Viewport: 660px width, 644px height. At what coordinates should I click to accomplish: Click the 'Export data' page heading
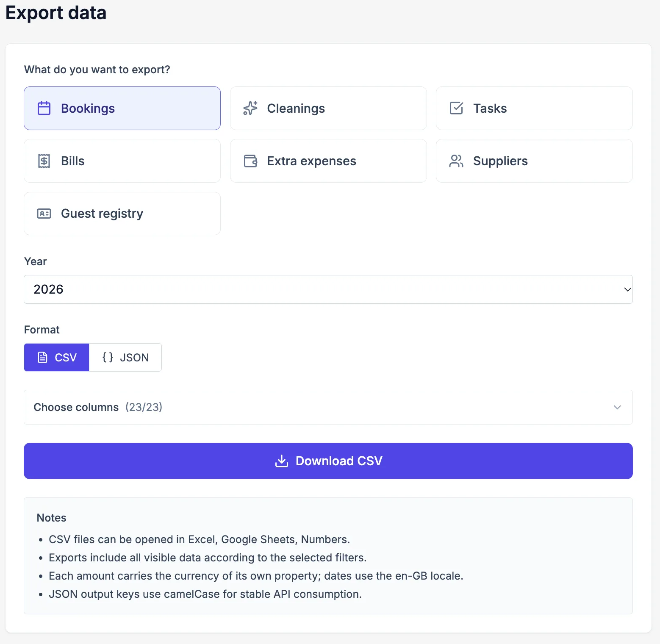[56, 12]
